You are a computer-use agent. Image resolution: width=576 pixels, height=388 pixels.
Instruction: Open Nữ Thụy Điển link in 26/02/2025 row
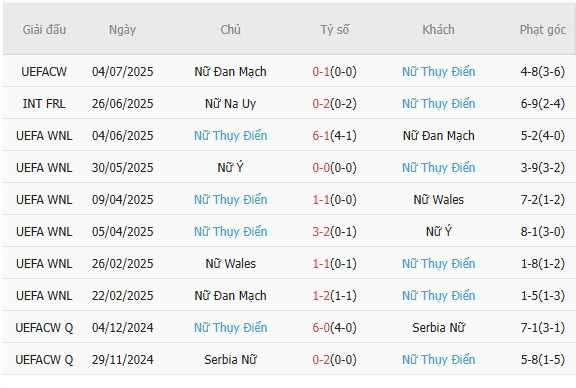point(438,263)
